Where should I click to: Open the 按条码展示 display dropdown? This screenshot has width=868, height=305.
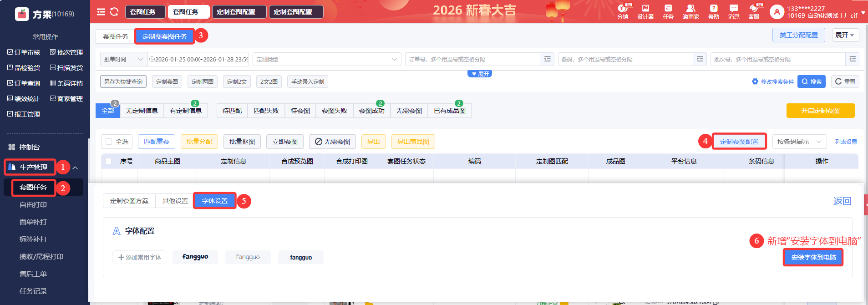click(x=799, y=142)
